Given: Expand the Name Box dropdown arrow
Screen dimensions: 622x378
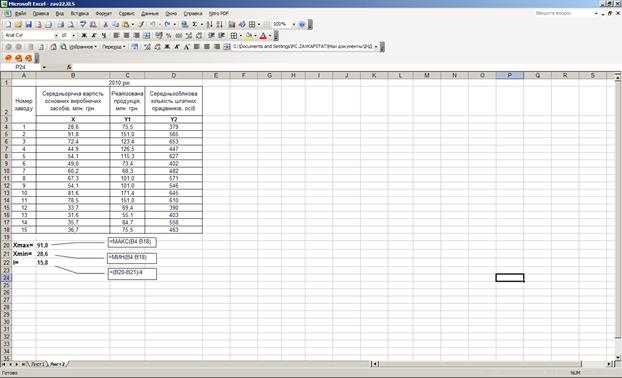Looking at the screenshot, I should 44,67.
